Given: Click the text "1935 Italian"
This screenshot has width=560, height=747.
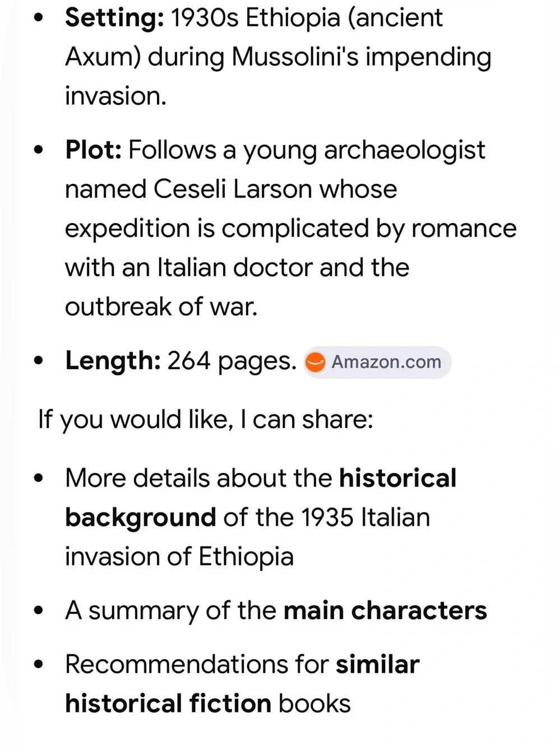Looking at the screenshot, I should click(x=365, y=518).
